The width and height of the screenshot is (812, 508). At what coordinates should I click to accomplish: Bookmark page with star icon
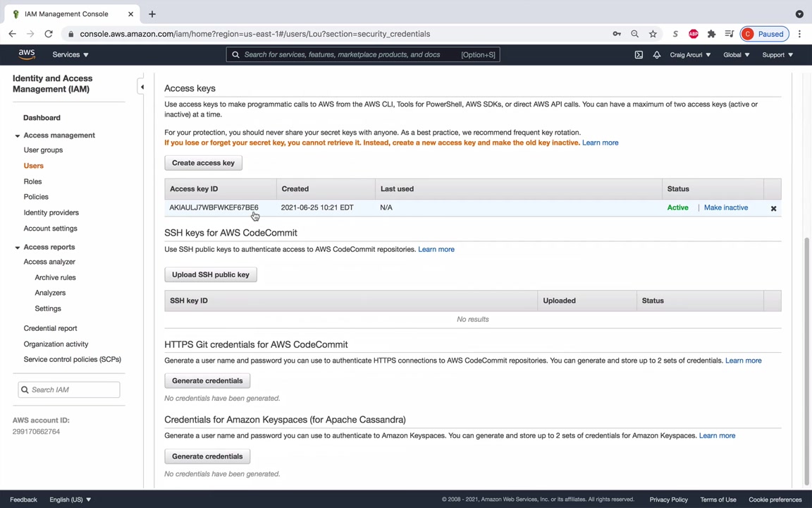click(653, 34)
